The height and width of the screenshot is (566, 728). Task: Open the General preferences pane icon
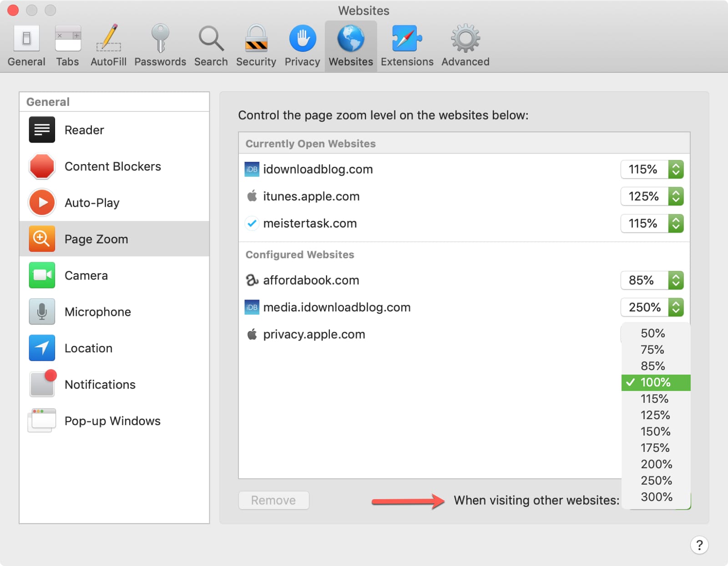coord(26,39)
